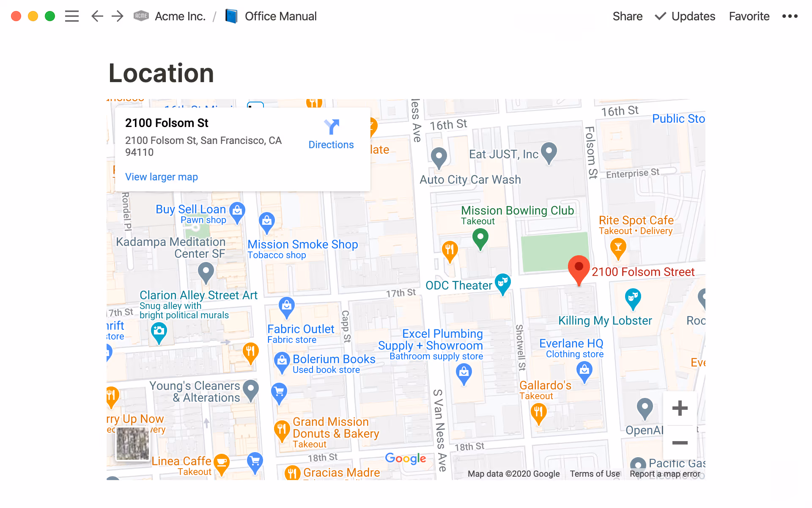Zoom out on the map

pyautogui.click(x=680, y=443)
